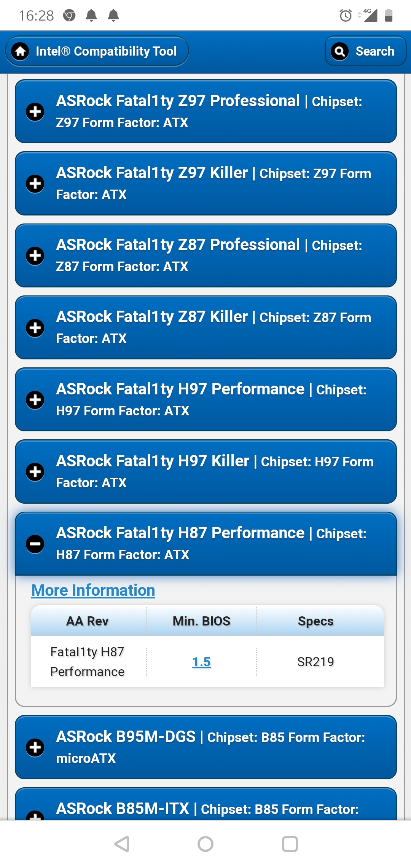Tap plus icon for Fatal1ty Z87 Professional
Image resolution: width=411 pixels, height=868 pixels.
35,255
